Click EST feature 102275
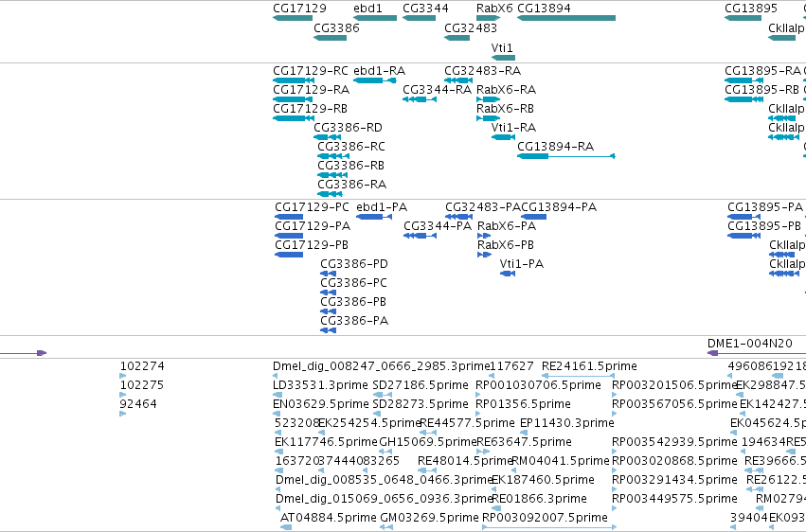 (123, 396)
